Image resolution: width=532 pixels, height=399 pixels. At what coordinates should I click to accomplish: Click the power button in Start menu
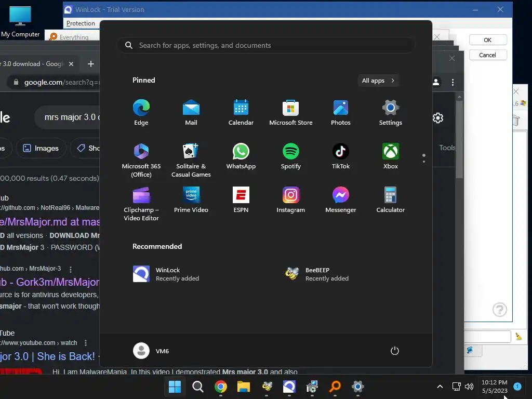click(x=395, y=351)
